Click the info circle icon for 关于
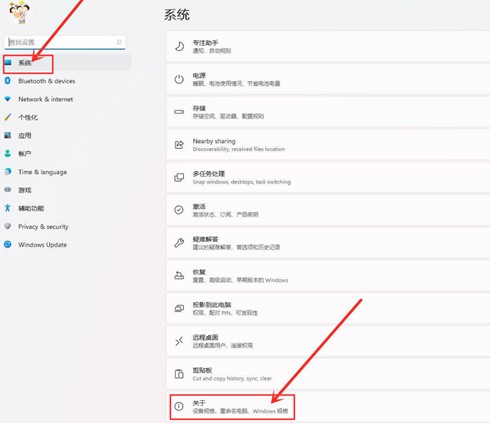 tap(179, 406)
